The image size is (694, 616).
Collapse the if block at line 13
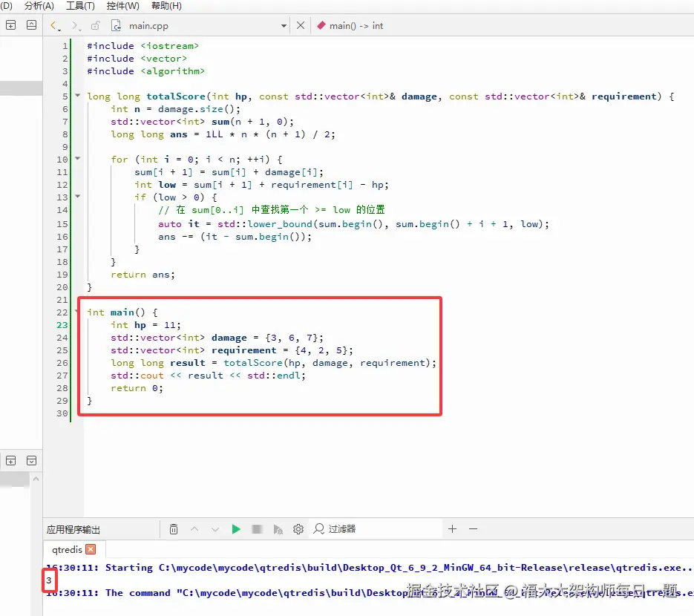pos(78,196)
